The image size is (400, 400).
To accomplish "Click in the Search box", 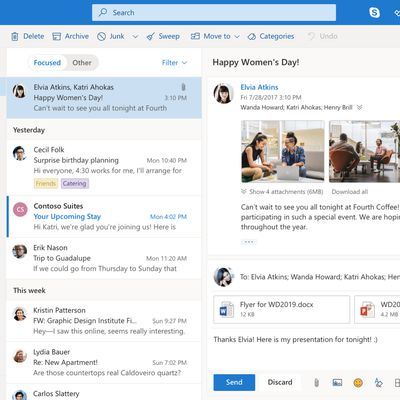I will (x=214, y=13).
